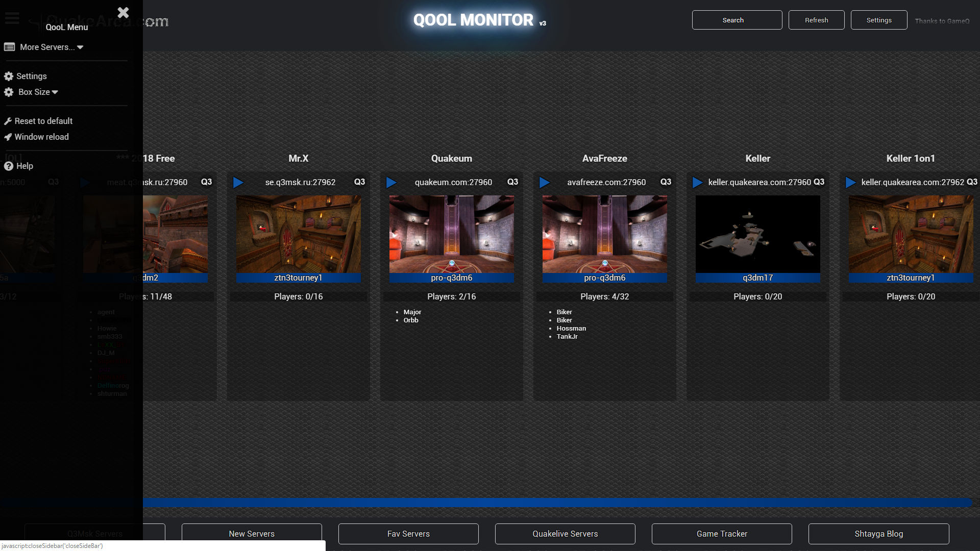Open the top-right Settings button
The height and width of the screenshot is (551, 980).
tap(878, 20)
